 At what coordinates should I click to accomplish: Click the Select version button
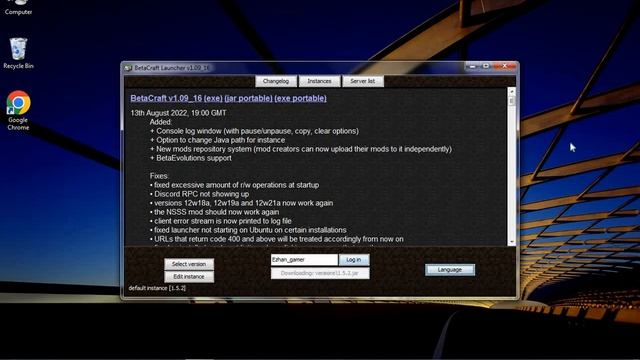coord(189,264)
